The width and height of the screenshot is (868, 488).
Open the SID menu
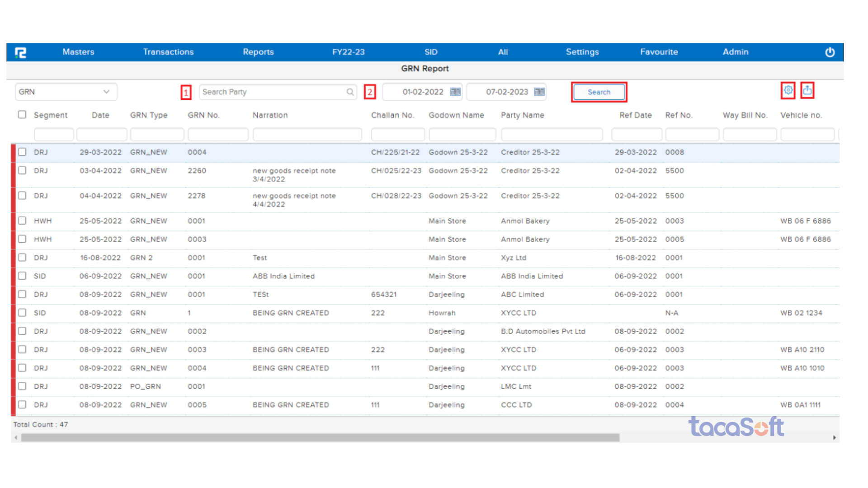(x=431, y=52)
